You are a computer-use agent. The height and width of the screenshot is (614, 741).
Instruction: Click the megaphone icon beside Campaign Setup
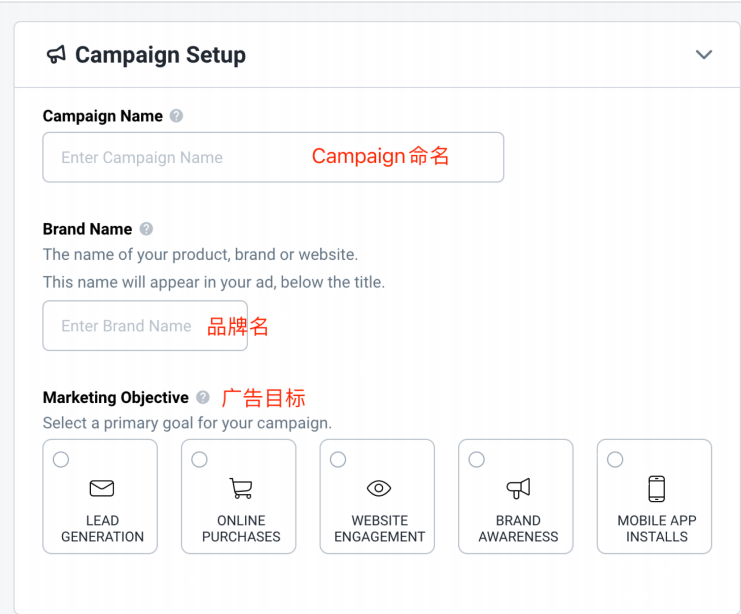56,54
